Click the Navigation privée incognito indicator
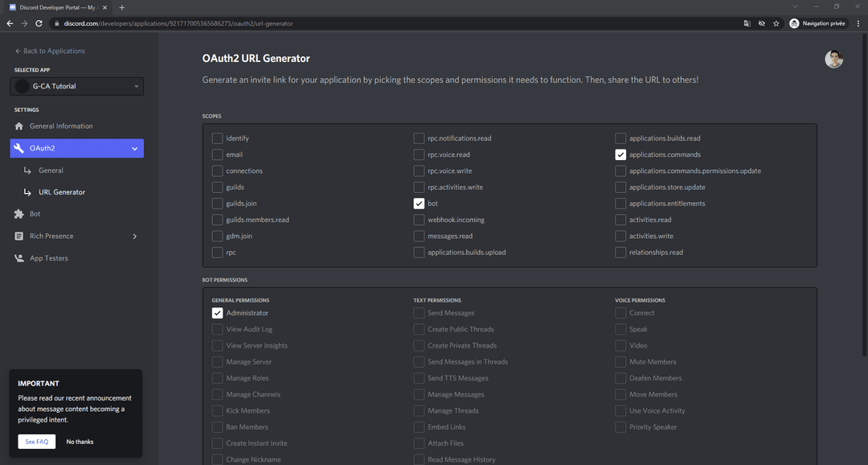868x465 pixels. pyautogui.click(x=817, y=23)
